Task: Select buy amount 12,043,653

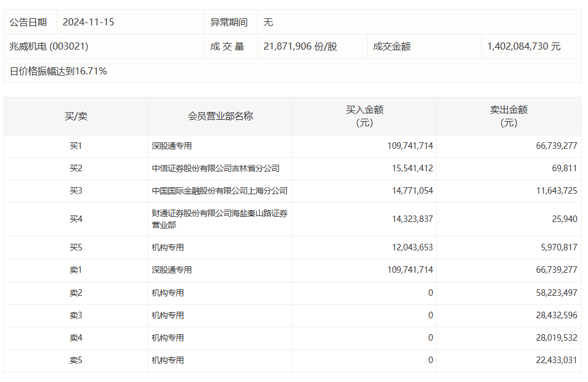Action: tap(413, 247)
